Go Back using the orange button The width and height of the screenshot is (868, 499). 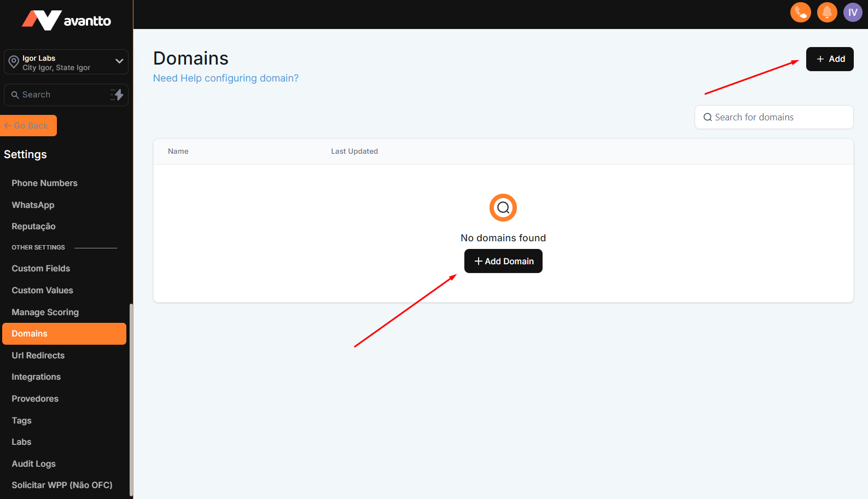pyautogui.click(x=28, y=126)
